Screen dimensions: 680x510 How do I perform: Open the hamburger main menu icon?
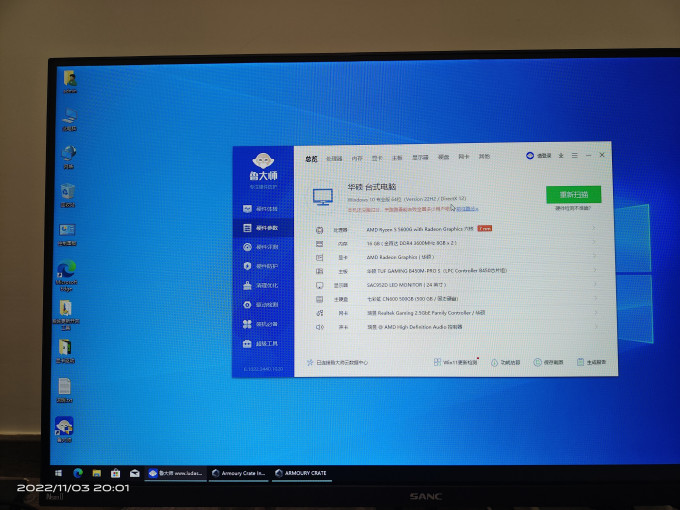(575, 155)
